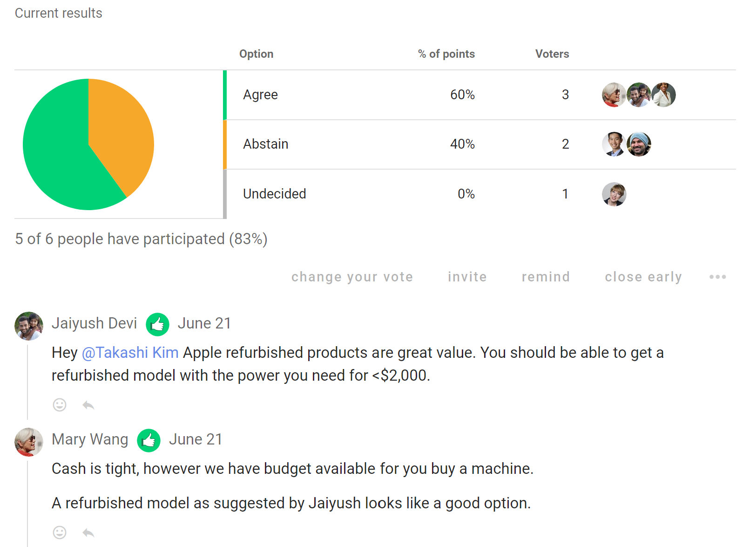Click Mary Wang's green thumbs-up vote icon
Screen dimensions: 756x547
pyautogui.click(x=148, y=440)
